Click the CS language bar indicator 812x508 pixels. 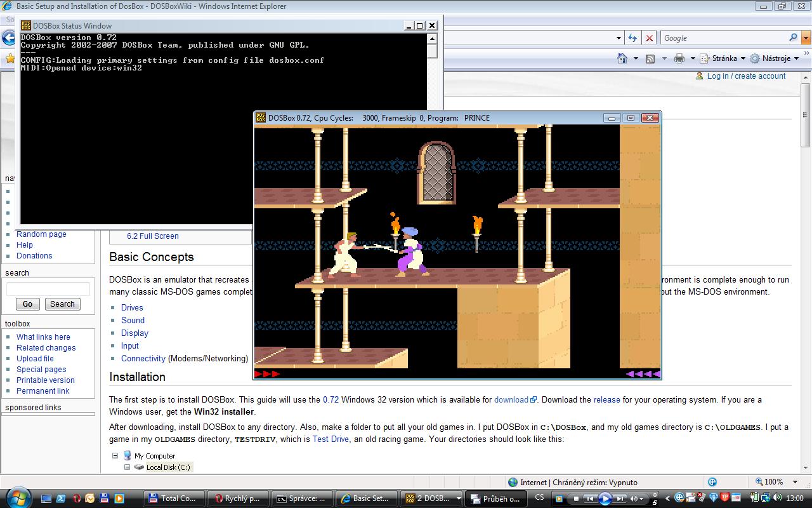pyautogui.click(x=540, y=497)
